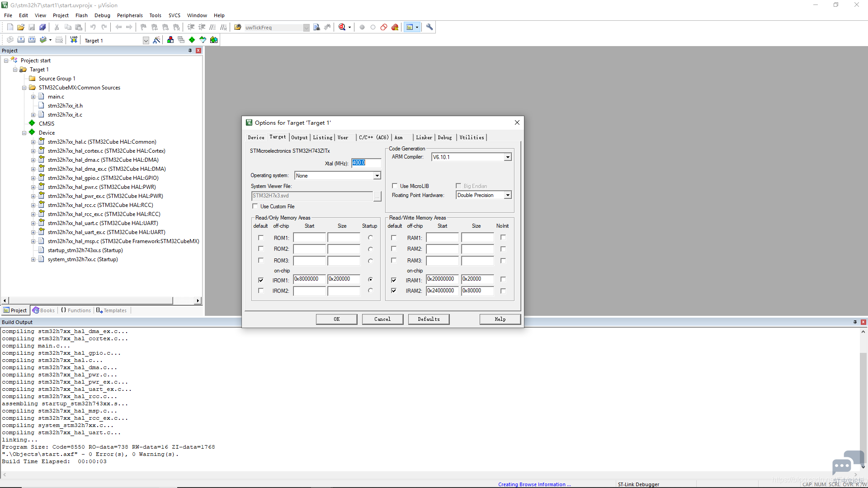Open the Peripherals menu
Image resolution: width=868 pixels, height=488 pixels.
[130, 15]
